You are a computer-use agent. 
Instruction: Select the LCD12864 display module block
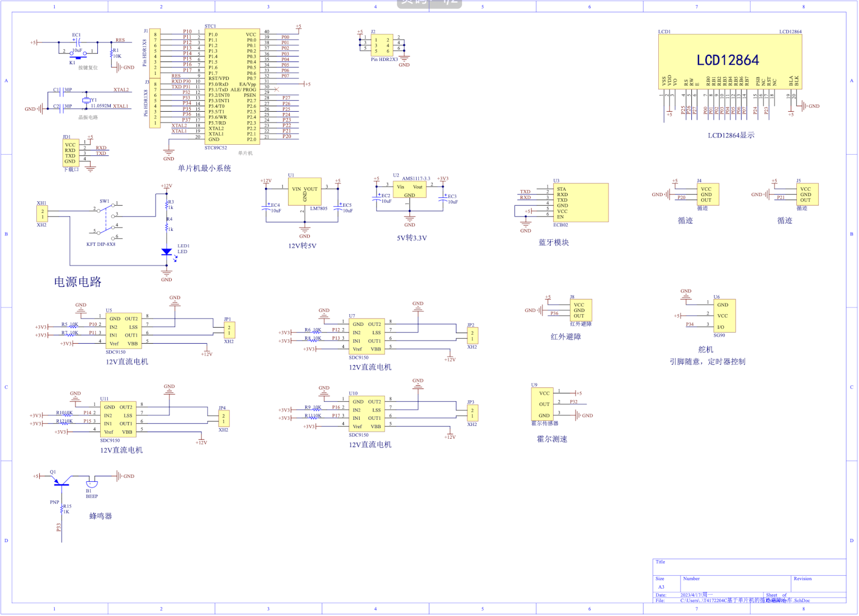(x=730, y=61)
